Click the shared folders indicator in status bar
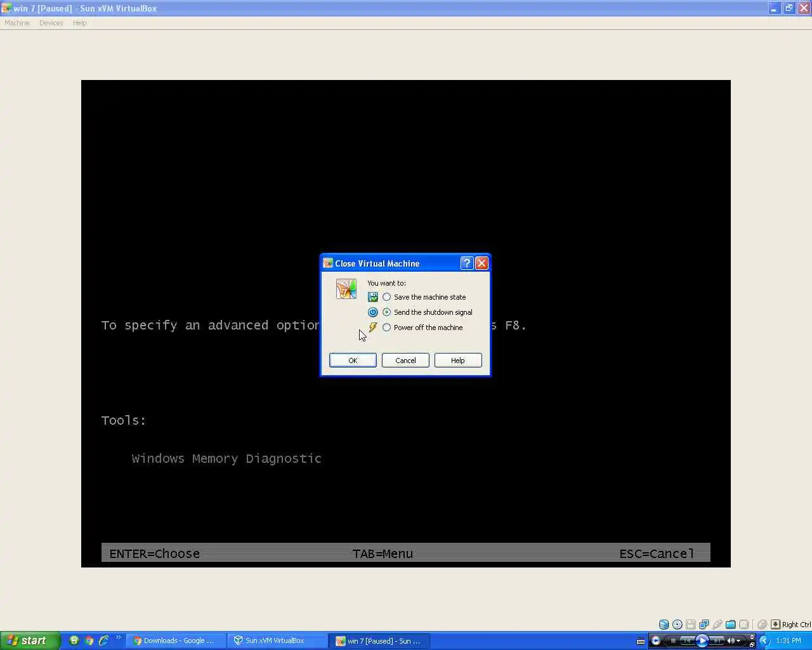The height and width of the screenshot is (650, 812). (731, 625)
